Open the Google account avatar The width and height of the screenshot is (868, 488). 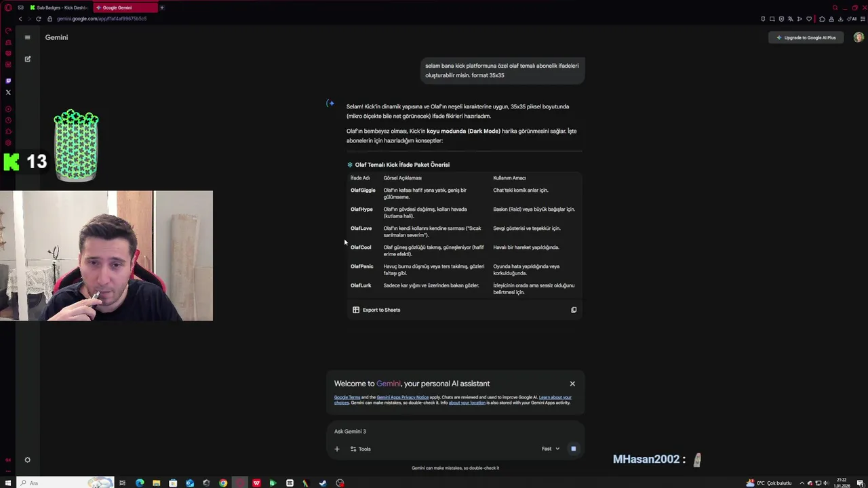pos(859,37)
